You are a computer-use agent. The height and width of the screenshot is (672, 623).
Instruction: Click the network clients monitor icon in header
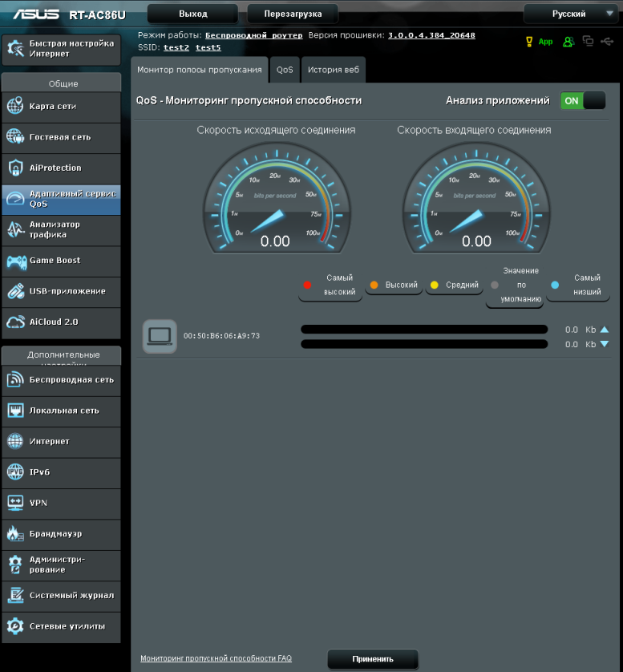(588, 41)
